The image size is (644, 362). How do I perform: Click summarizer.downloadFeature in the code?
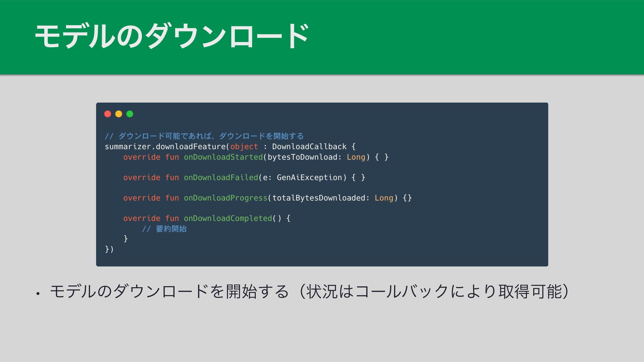pos(166,146)
